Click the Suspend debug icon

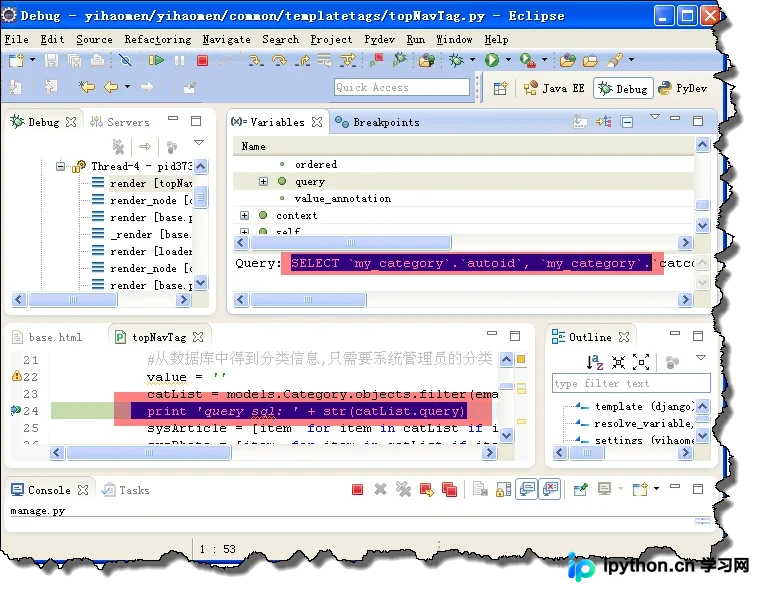coord(179,60)
